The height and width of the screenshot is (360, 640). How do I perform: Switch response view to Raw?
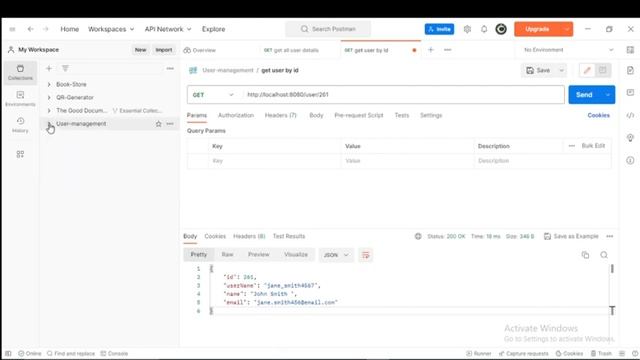(x=227, y=255)
